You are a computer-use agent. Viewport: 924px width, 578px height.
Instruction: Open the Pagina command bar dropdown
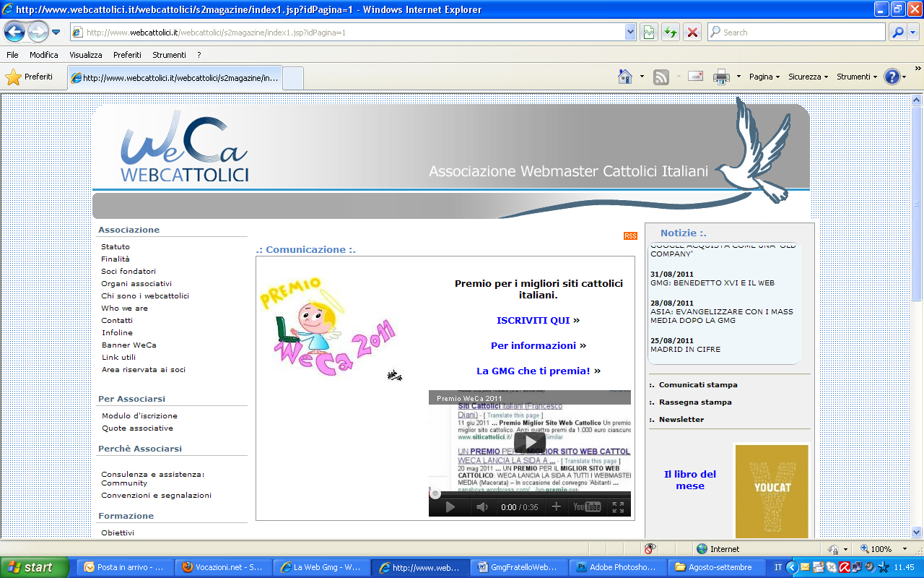click(x=764, y=77)
